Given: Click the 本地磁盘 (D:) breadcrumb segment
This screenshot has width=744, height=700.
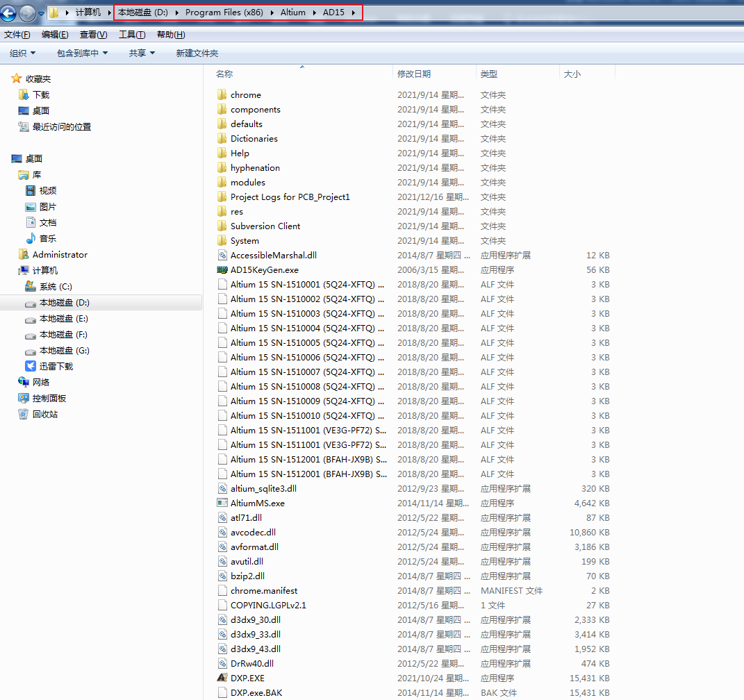Looking at the screenshot, I should pos(143,12).
